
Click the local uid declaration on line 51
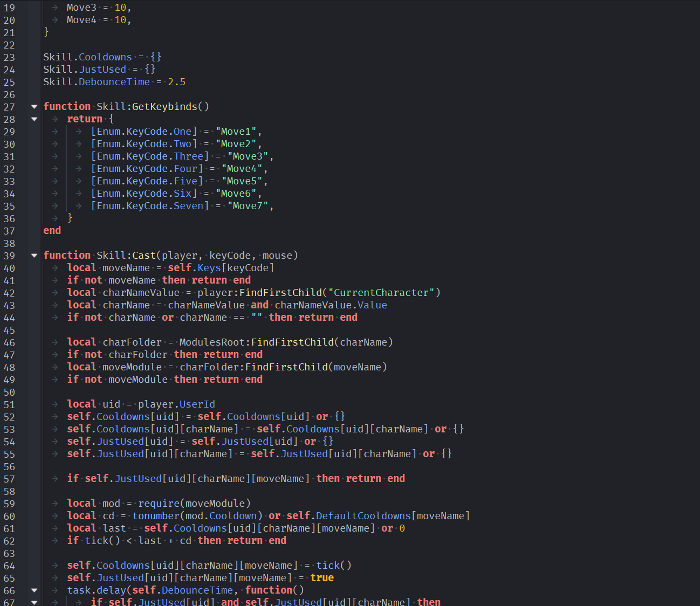(93, 404)
